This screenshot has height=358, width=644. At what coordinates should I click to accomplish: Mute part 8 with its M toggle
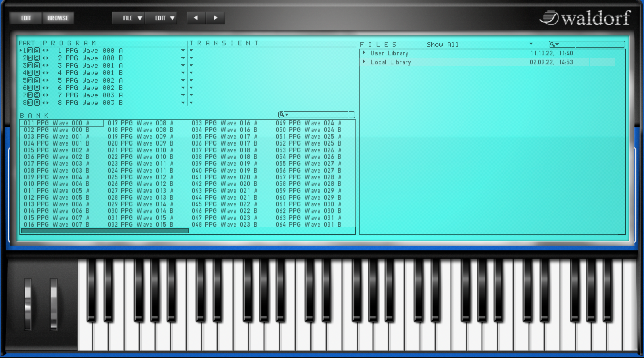pos(29,103)
